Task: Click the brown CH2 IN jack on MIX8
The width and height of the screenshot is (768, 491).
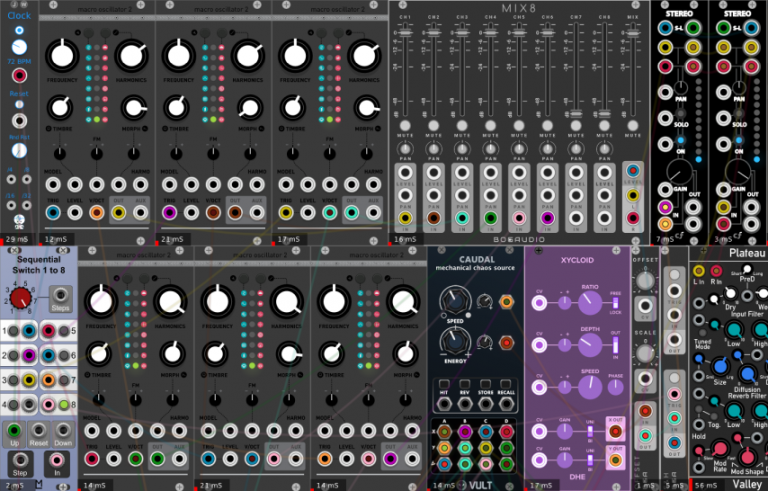Action: pyautogui.click(x=433, y=218)
